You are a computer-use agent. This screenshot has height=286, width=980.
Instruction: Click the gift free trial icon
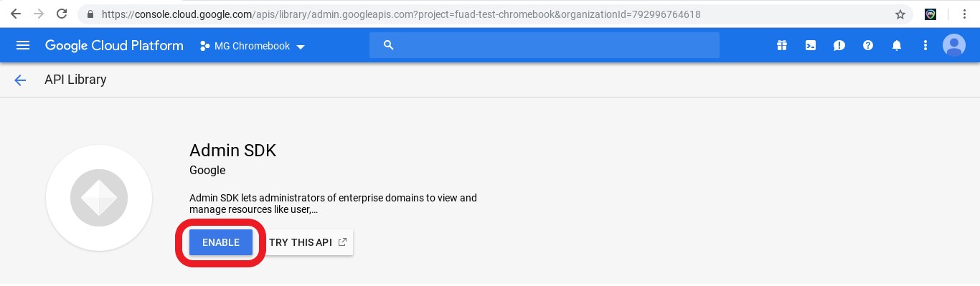(781, 45)
